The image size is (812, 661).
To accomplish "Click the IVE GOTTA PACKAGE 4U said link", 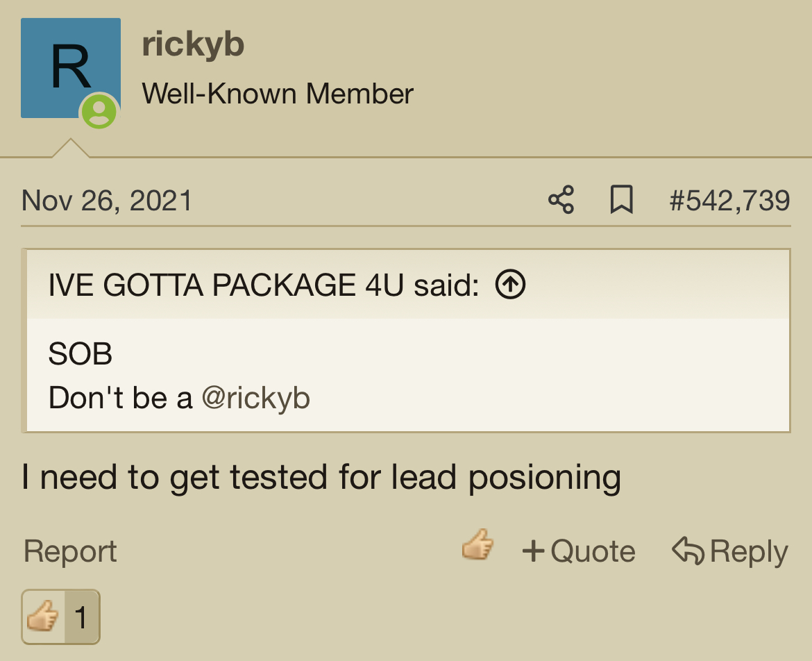I will click(264, 285).
